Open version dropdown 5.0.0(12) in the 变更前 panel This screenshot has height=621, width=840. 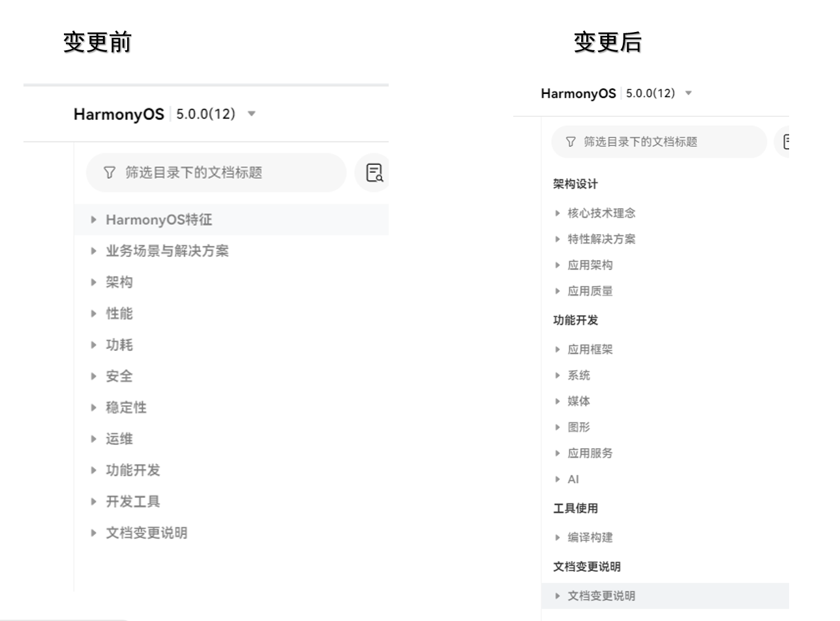[215, 115]
